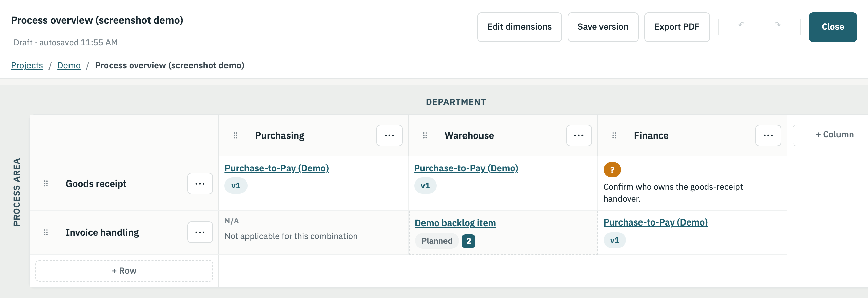This screenshot has height=298, width=868.
Task: Click v1 badge in Finance Invoice handling cell
Action: click(615, 240)
